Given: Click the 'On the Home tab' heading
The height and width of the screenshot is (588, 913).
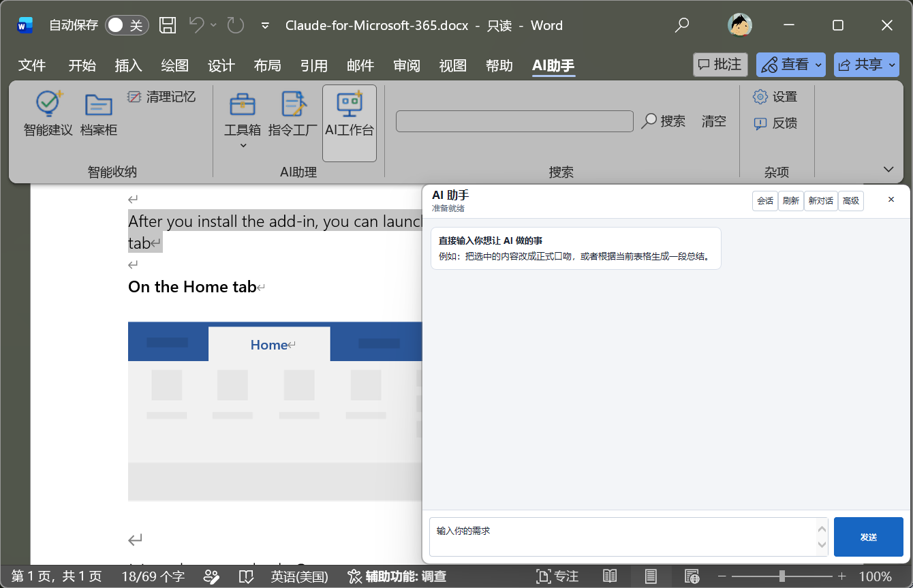Looking at the screenshot, I should pos(192,287).
